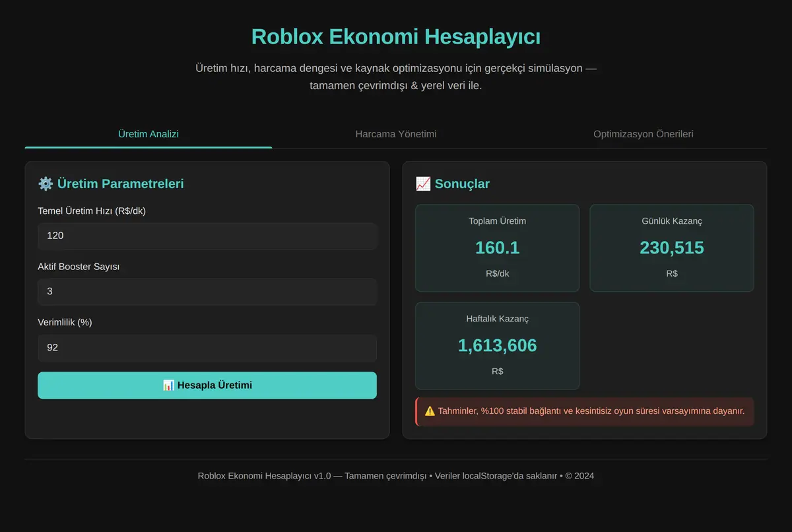Click the warning icon in the Tahminler notice
Screen dimensions: 792x532
click(x=429, y=411)
